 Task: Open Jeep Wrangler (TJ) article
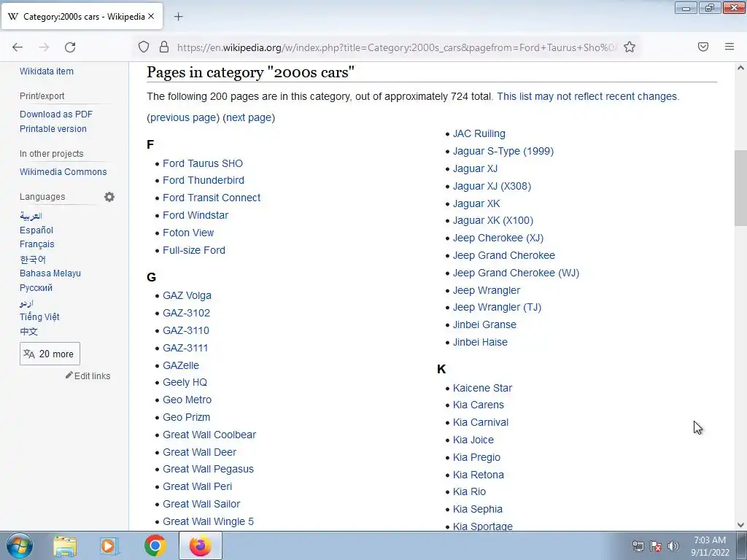(x=497, y=307)
